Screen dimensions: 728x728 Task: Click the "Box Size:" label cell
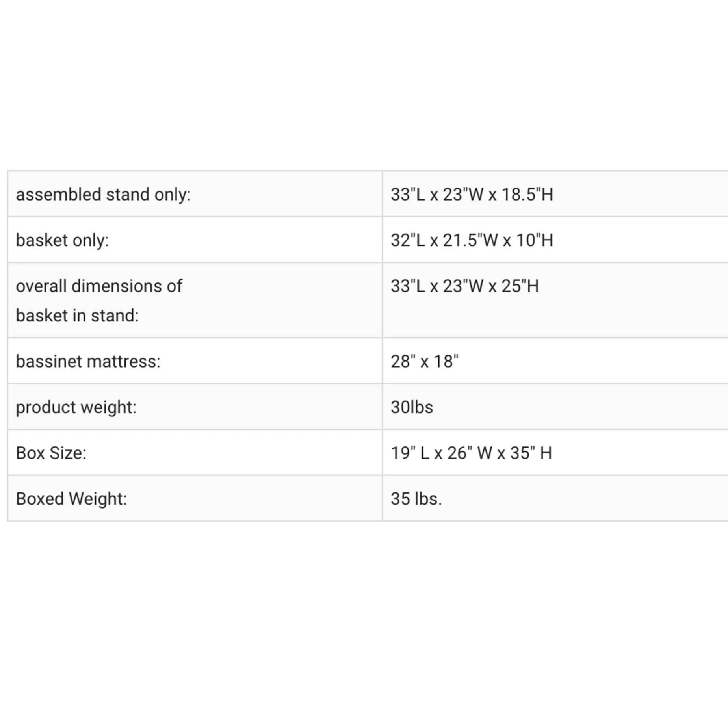[51, 453]
